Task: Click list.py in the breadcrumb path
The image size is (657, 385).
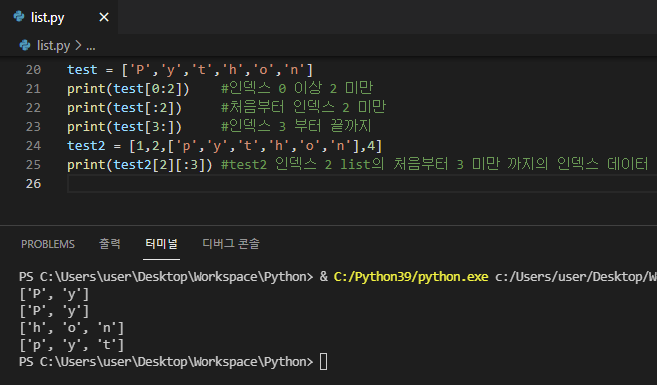Action: [x=53, y=45]
